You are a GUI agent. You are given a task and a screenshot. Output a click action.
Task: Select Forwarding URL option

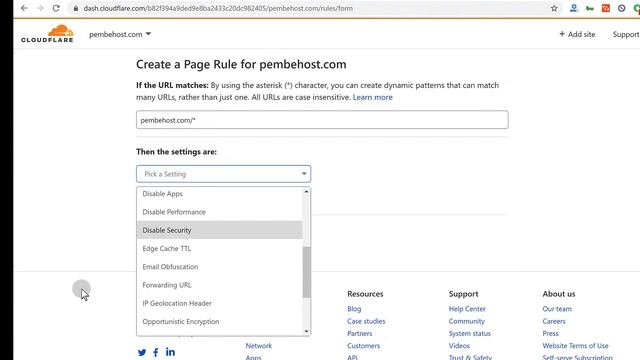(x=220, y=285)
